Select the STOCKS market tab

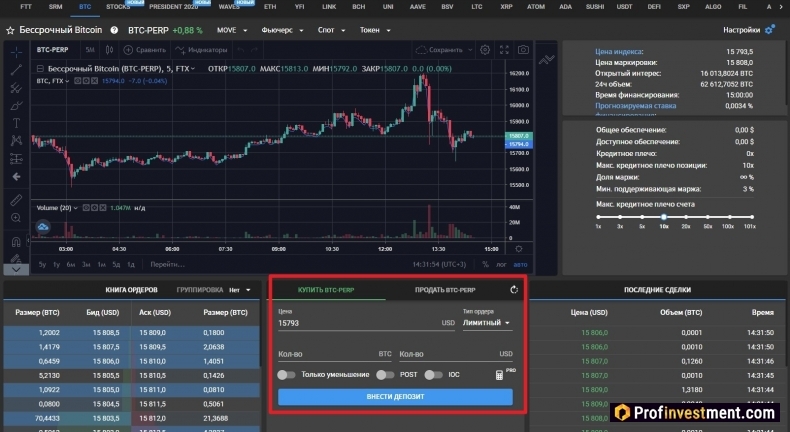(x=118, y=7)
